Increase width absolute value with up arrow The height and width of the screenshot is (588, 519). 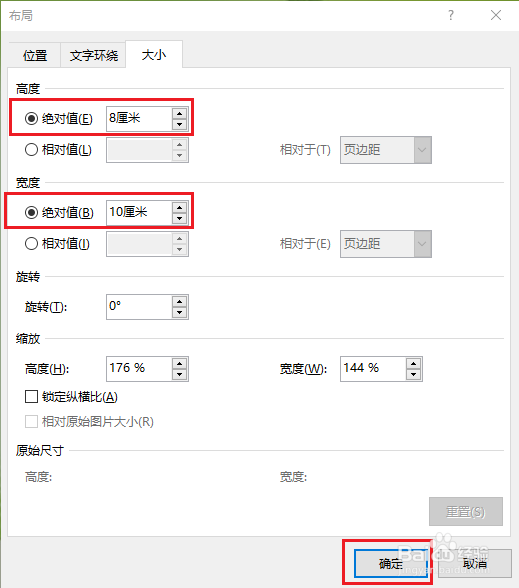pyautogui.click(x=180, y=207)
